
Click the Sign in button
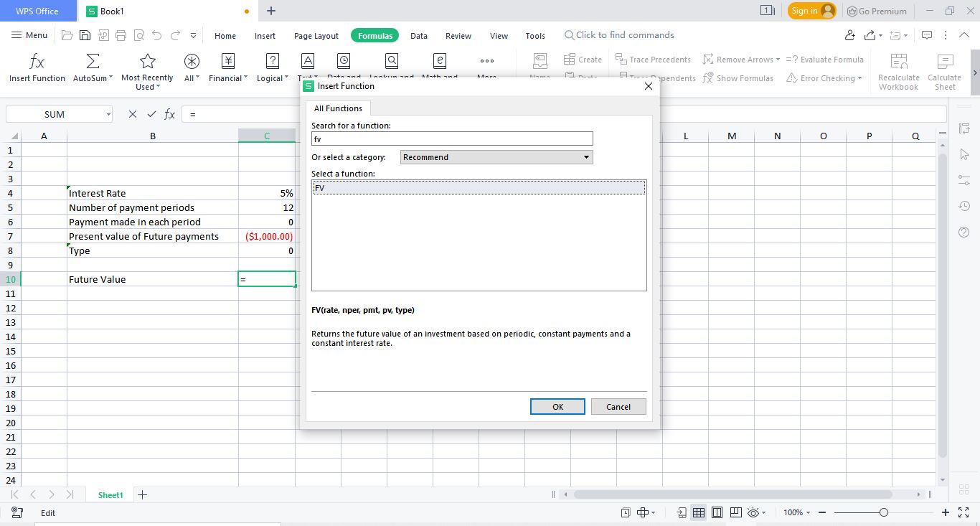[812, 11]
